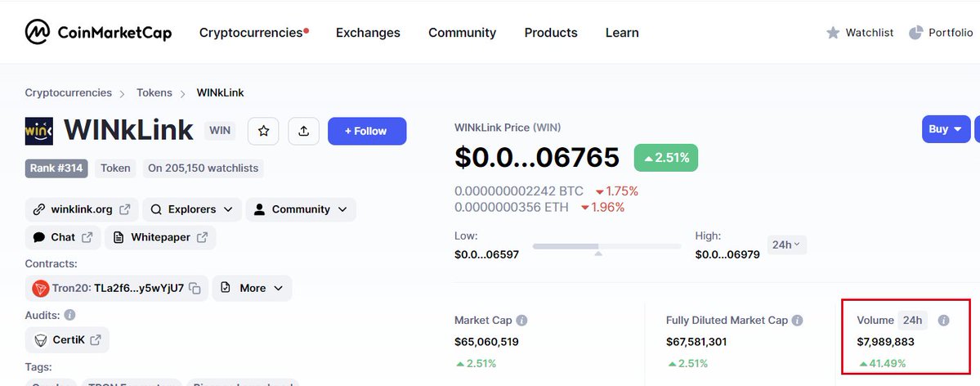Click the red dot on Cryptocurrencies

click(x=307, y=30)
